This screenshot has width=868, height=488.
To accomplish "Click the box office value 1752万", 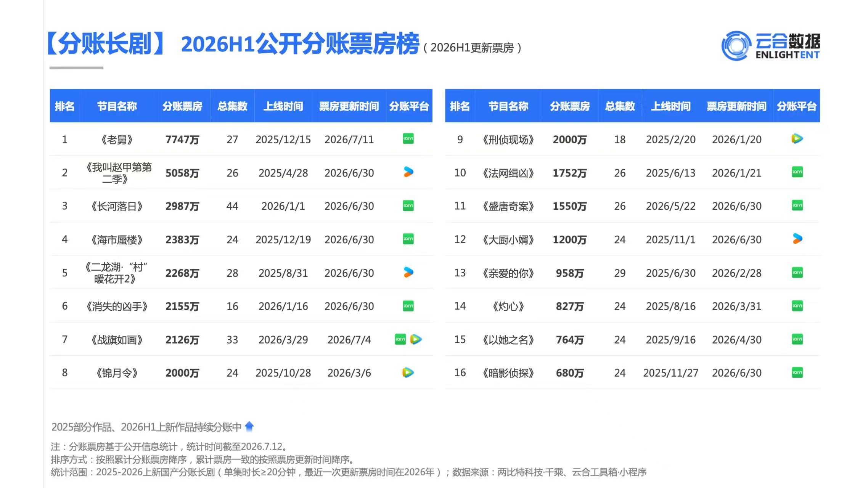I will [x=570, y=173].
